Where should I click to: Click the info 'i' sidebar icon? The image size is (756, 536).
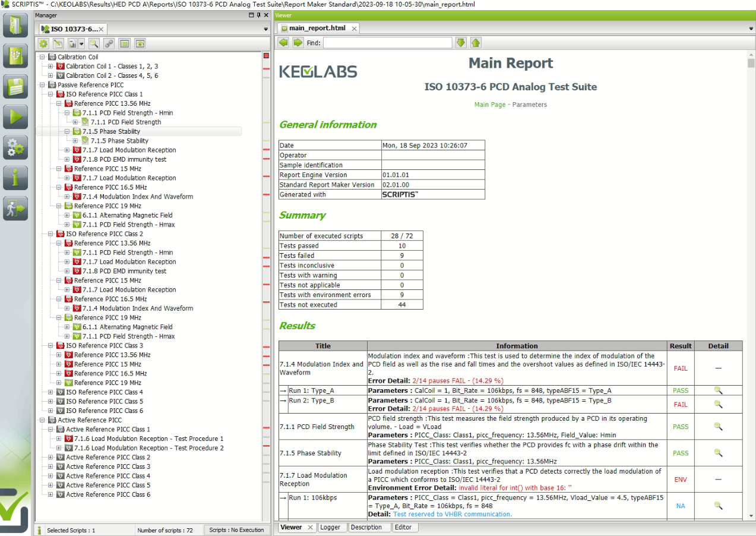pyautogui.click(x=15, y=177)
